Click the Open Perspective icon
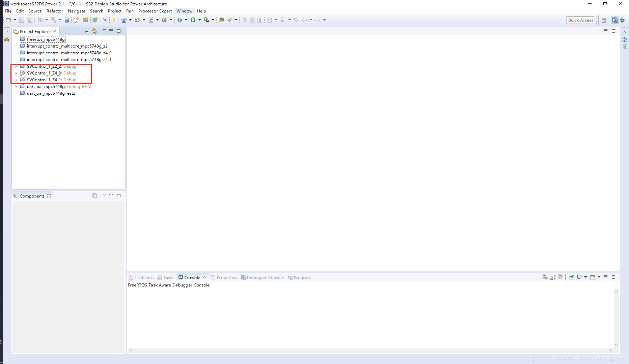The width and height of the screenshot is (629, 364). 604,20
